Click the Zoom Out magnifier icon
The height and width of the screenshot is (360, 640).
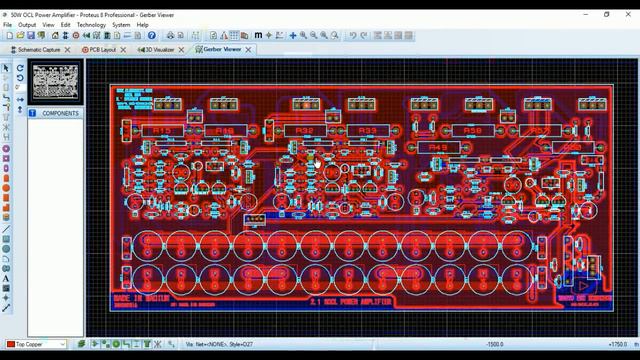pos(313,36)
